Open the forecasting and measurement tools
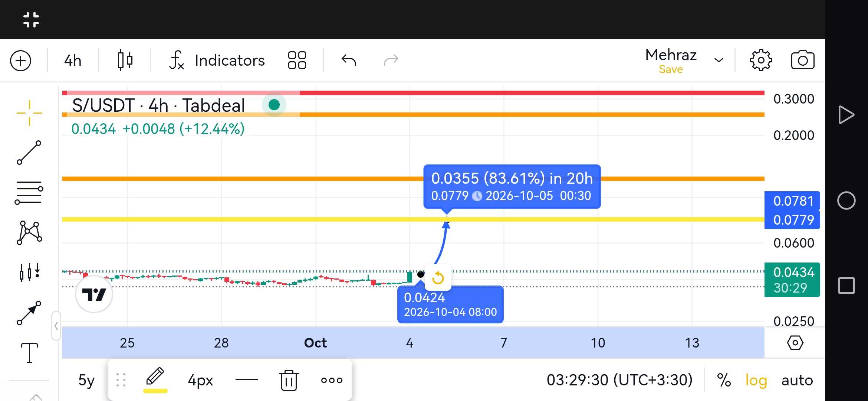 tap(29, 272)
